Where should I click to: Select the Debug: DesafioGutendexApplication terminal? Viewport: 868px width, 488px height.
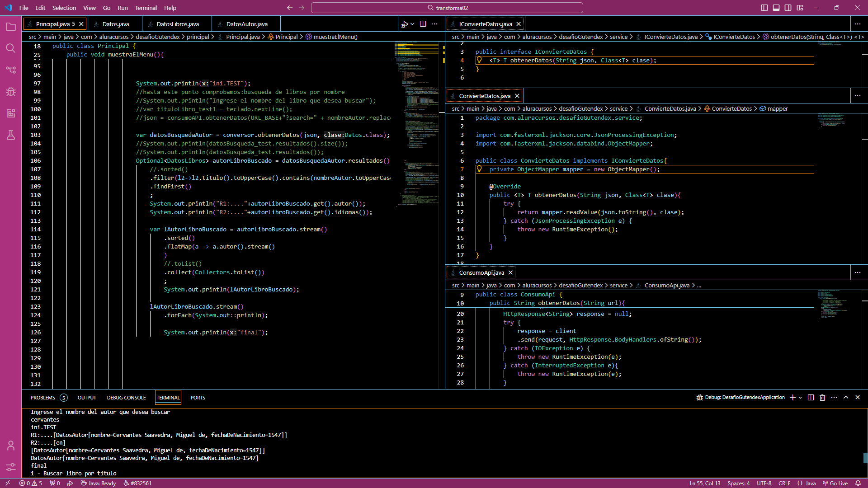click(x=741, y=398)
